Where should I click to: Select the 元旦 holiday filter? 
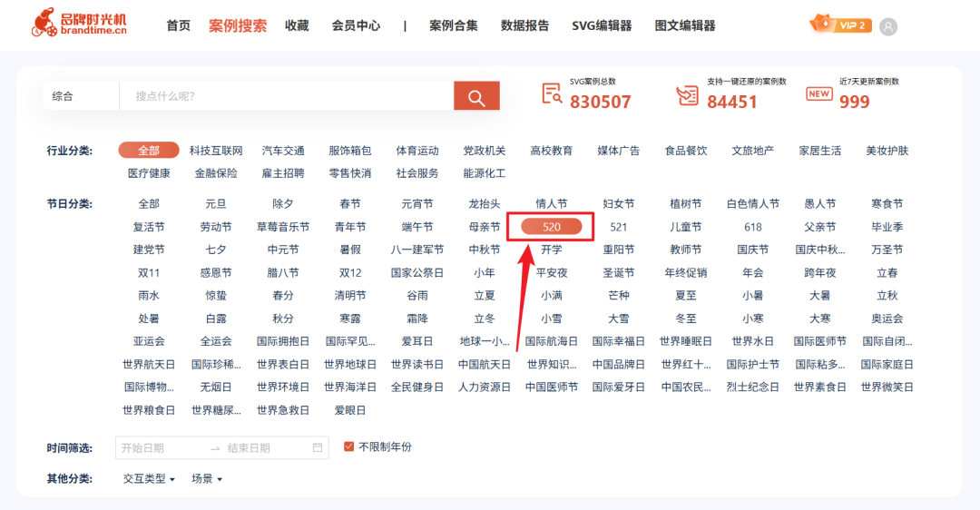tap(216, 204)
